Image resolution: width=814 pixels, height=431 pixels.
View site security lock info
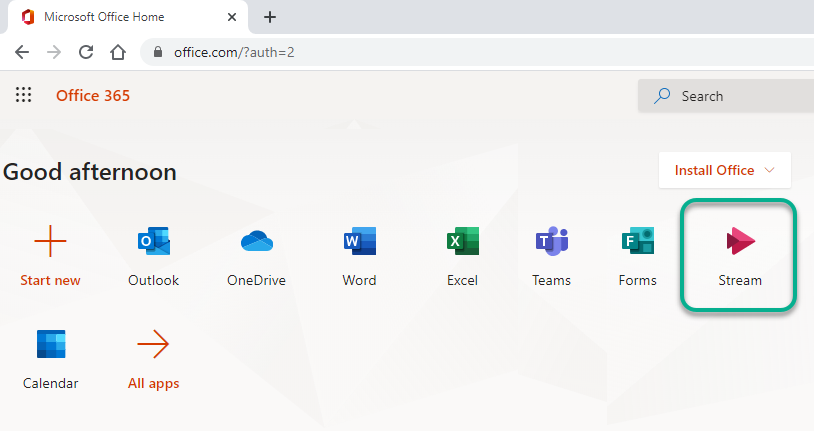(158, 52)
